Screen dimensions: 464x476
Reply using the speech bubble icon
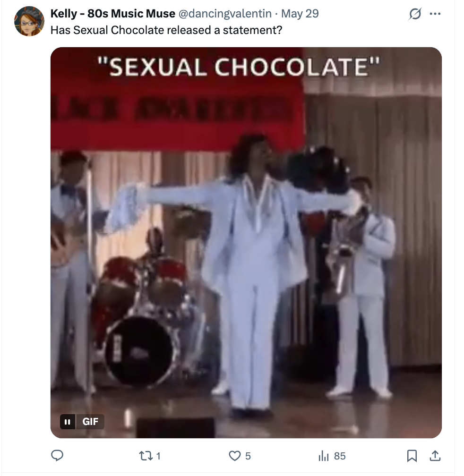pyautogui.click(x=57, y=456)
